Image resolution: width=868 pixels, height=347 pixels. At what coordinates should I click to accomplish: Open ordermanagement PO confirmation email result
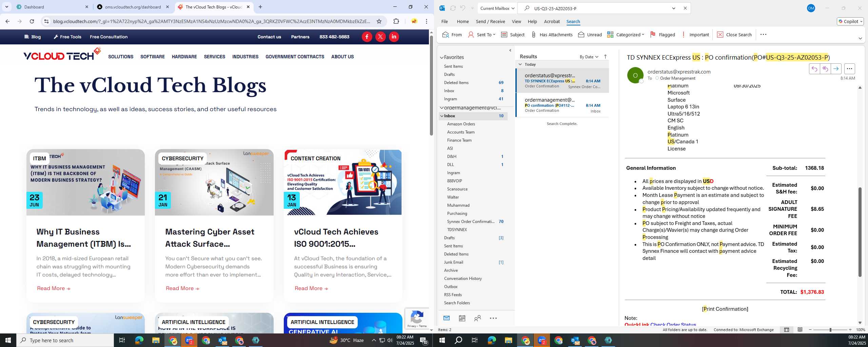pos(563,105)
